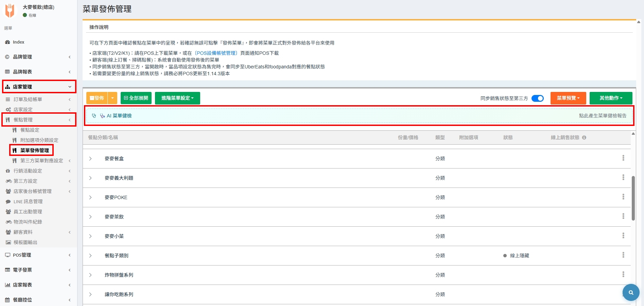Click the LINE 訊息管理 chat bubble icon
The width and height of the screenshot is (644, 306).
[8, 202]
